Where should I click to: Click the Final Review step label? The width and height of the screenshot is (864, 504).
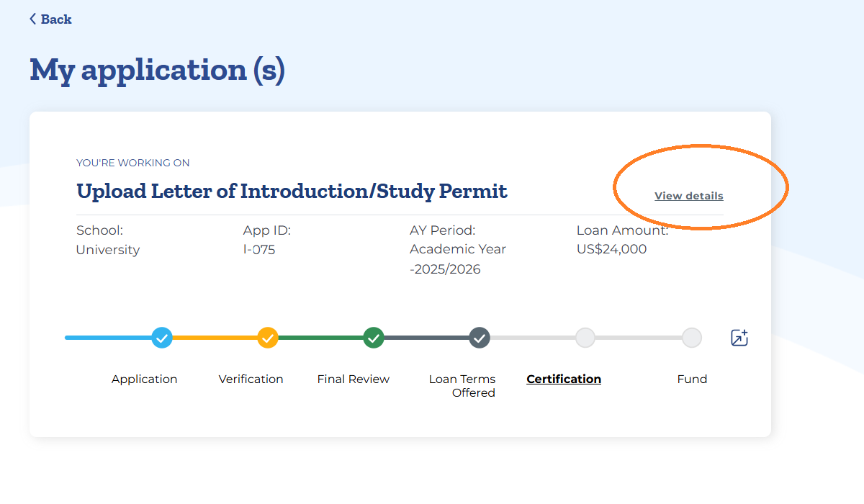coord(353,379)
